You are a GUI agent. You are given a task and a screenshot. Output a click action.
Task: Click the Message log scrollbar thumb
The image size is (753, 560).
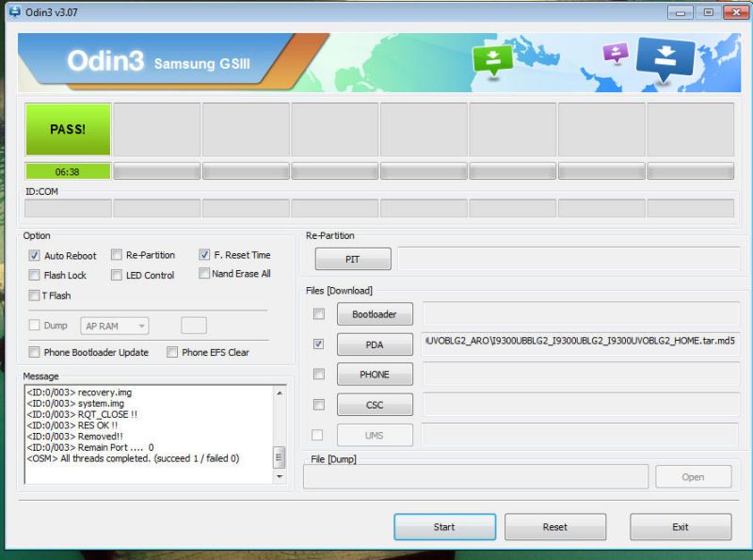279,457
